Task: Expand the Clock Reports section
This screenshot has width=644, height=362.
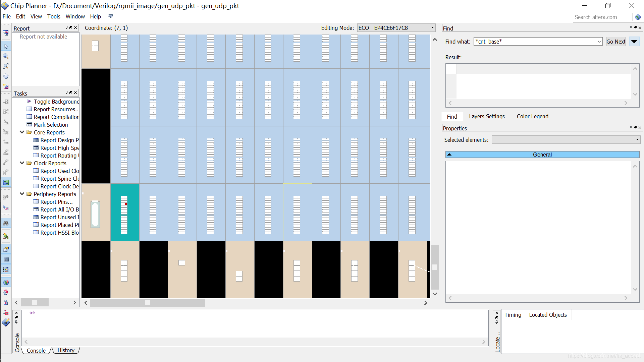Action: [x=22, y=163]
